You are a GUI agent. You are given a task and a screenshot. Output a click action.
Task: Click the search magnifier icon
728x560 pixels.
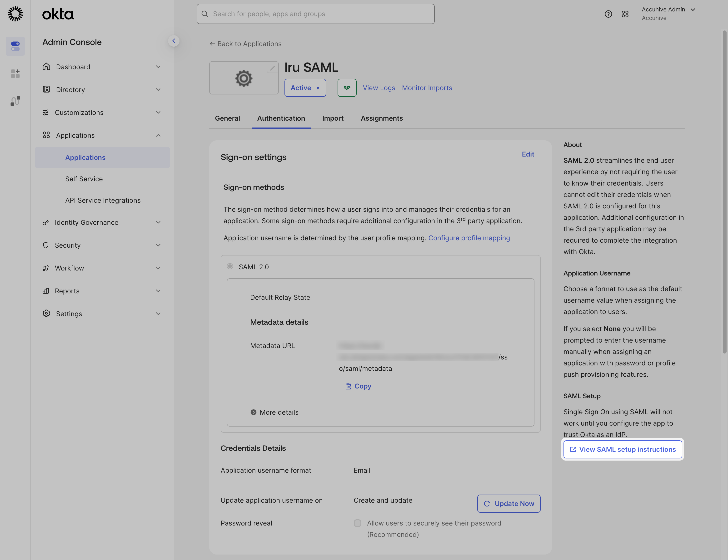coord(205,14)
